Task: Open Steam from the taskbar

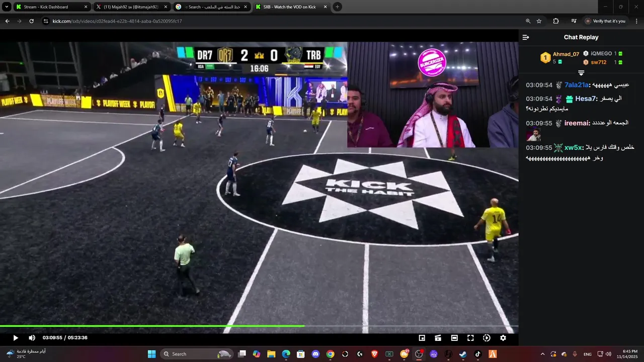Action: (x=463, y=354)
